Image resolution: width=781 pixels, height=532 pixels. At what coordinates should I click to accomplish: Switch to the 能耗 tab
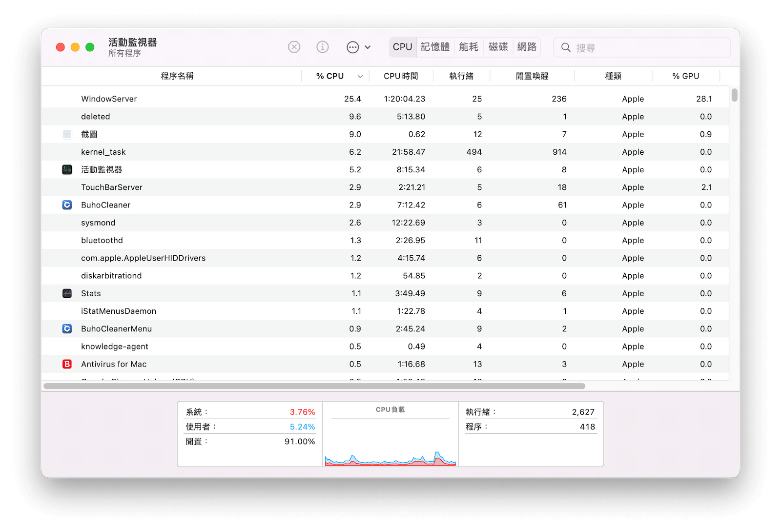pos(469,47)
